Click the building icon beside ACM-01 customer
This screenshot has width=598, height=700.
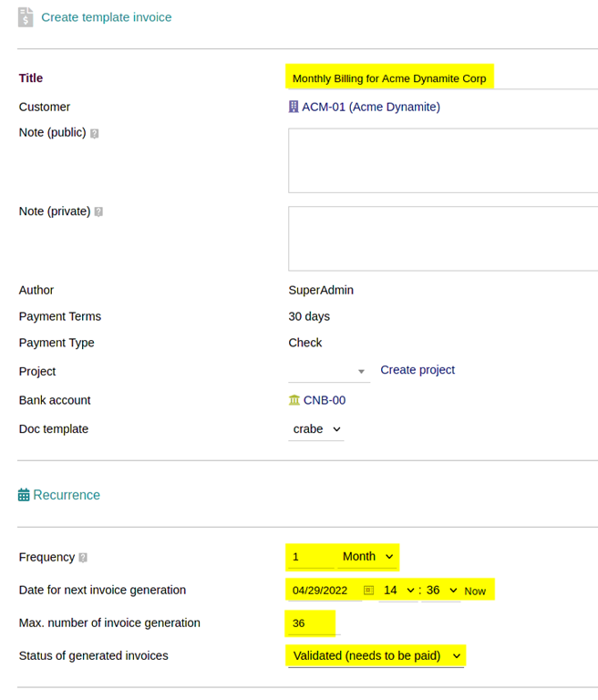click(x=294, y=107)
